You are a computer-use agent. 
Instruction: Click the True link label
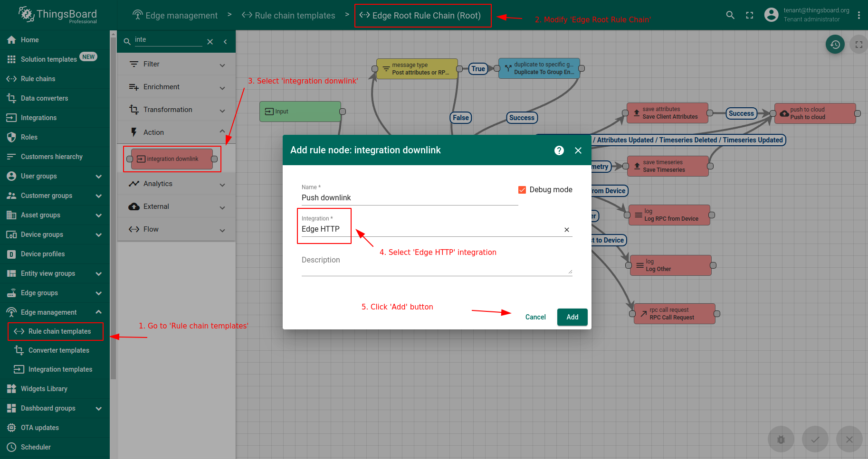[478, 69]
